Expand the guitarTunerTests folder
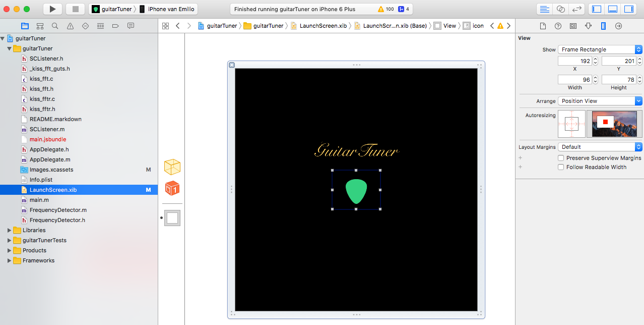The height and width of the screenshot is (325, 644). 10,240
